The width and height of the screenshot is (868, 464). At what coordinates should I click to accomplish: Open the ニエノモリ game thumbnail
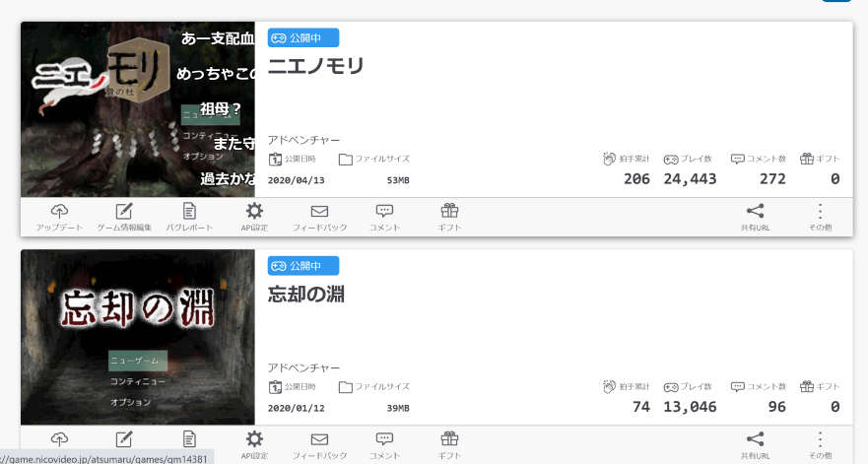[x=138, y=109]
